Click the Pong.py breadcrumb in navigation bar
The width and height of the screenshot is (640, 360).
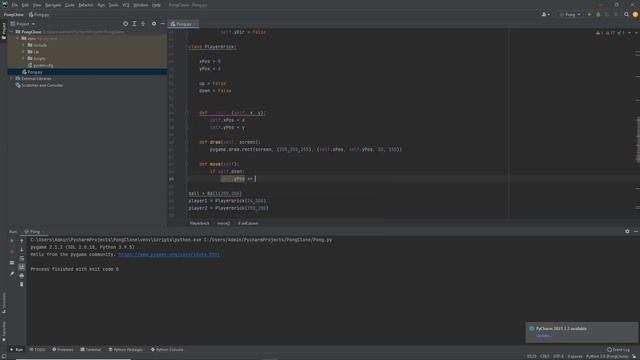[x=39, y=14]
